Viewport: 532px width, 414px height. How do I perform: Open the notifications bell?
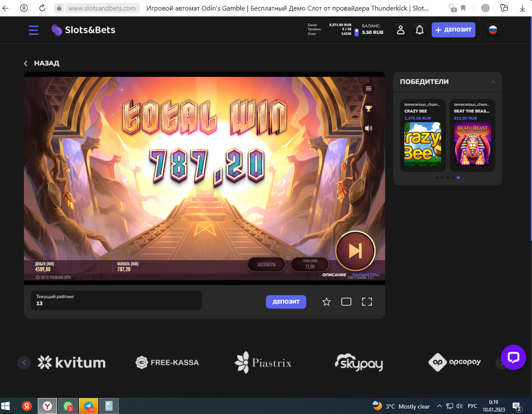[419, 30]
